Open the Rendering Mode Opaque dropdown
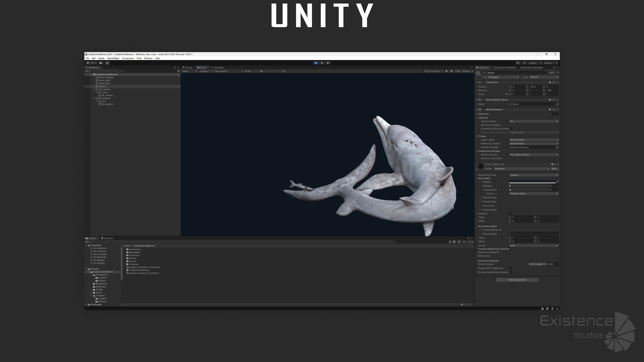Viewport: 644px width, 362px height. point(534,175)
